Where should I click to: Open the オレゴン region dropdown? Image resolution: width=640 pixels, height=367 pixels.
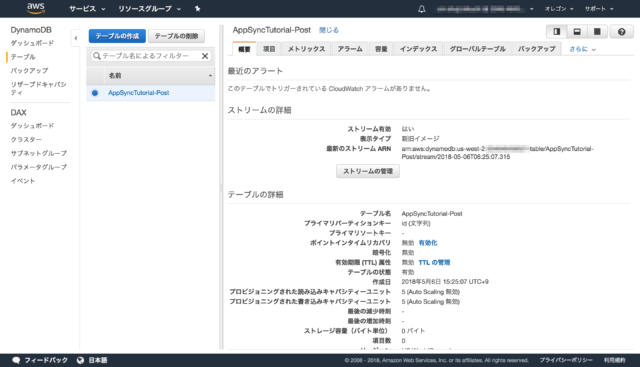click(x=559, y=9)
